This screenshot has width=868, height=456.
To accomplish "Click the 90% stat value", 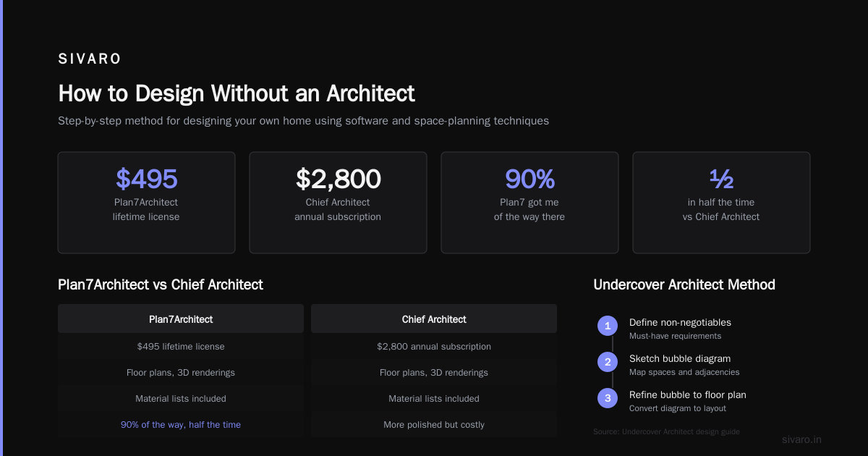I will pyautogui.click(x=529, y=179).
